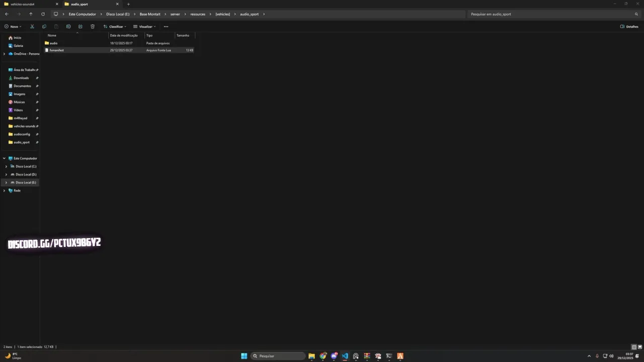Open audioconfig pinned folder
The image size is (644, 362).
point(22,134)
